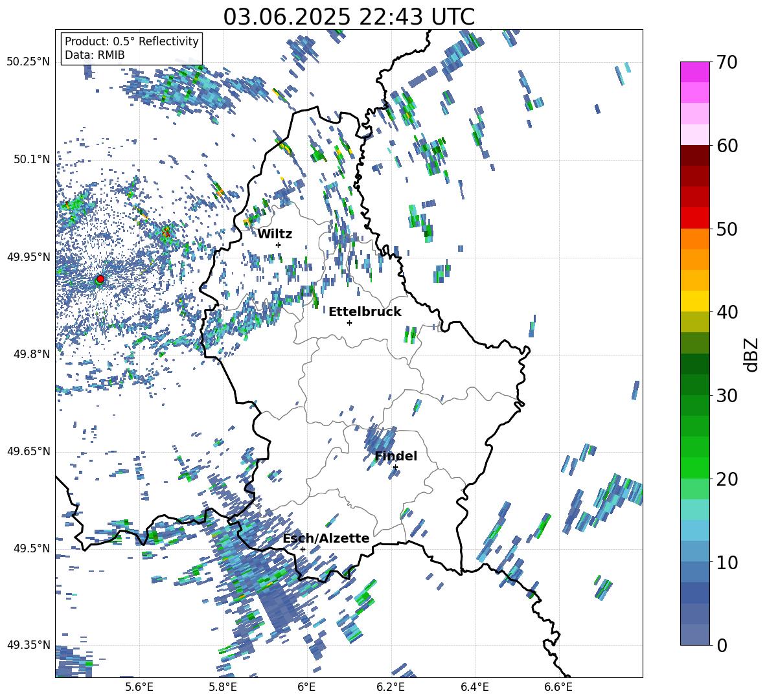Screen dimensions: 767x700
Task: Click the colorbar 10 tick label
Action: (727, 562)
